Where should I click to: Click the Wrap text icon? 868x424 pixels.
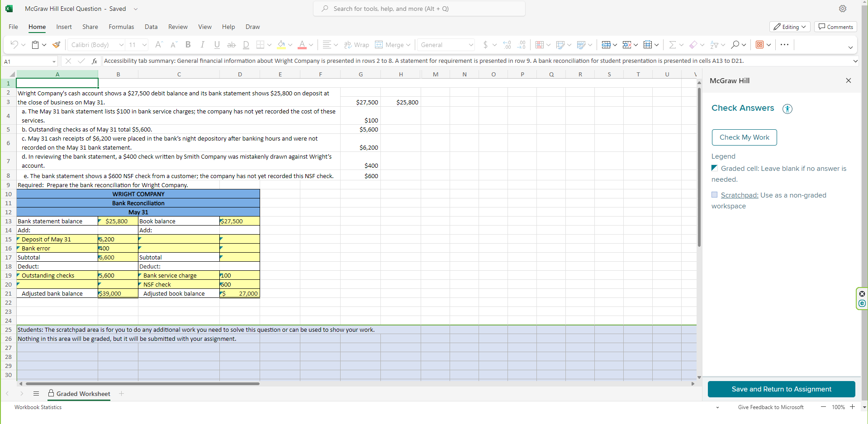[356, 45]
